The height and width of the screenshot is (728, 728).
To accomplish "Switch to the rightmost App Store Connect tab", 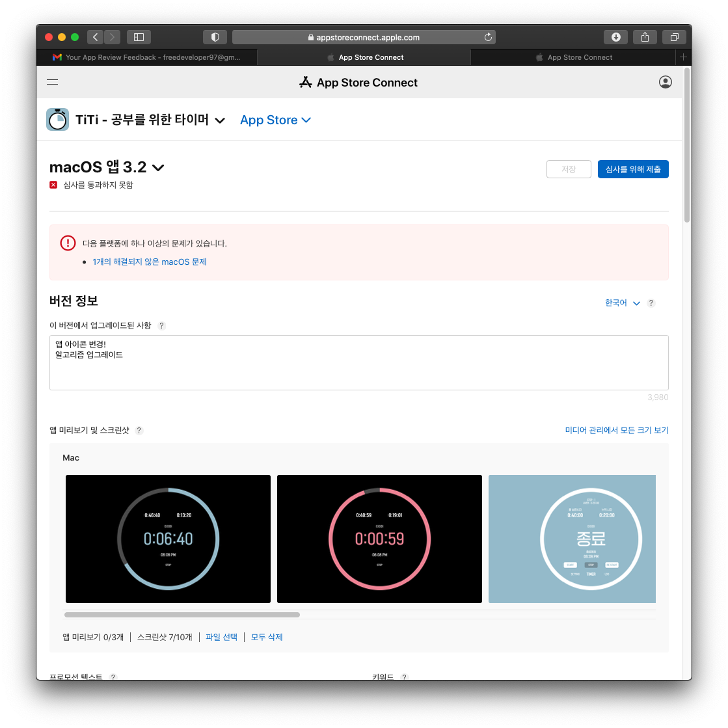I will (x=573, y=57).
